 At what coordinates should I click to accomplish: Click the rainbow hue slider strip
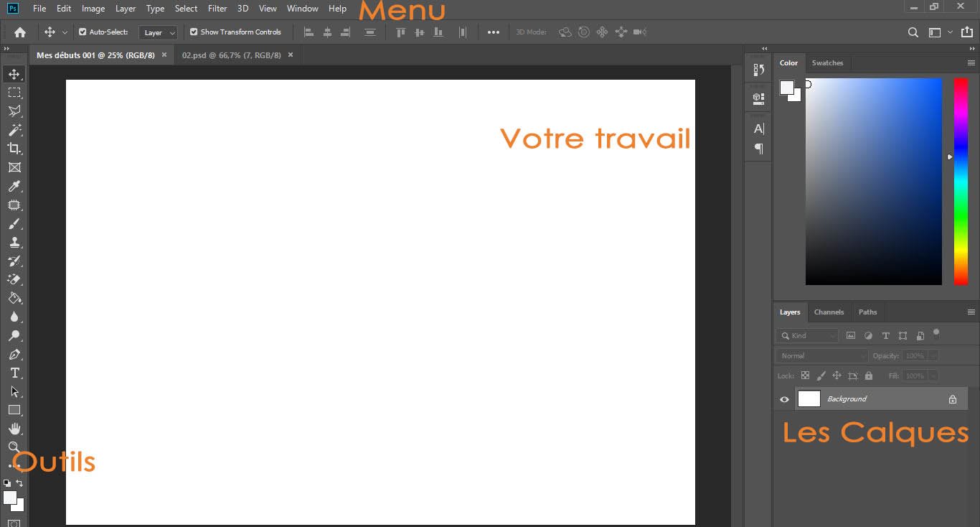point(961,182)
